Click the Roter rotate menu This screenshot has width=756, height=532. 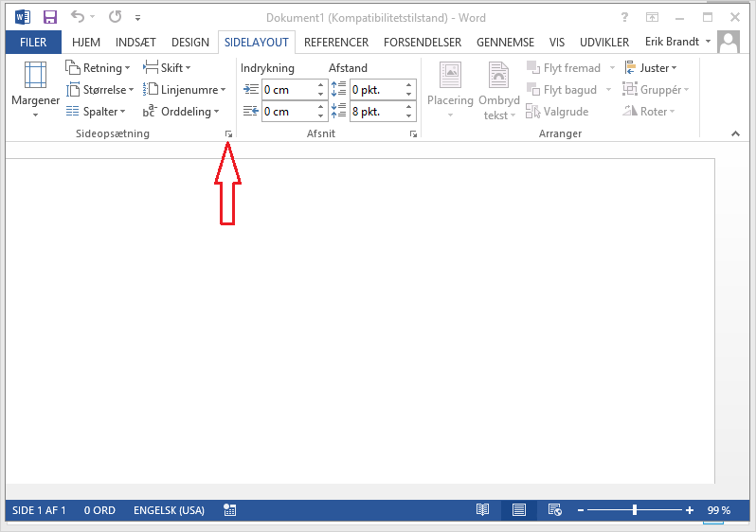coord(649,112)
